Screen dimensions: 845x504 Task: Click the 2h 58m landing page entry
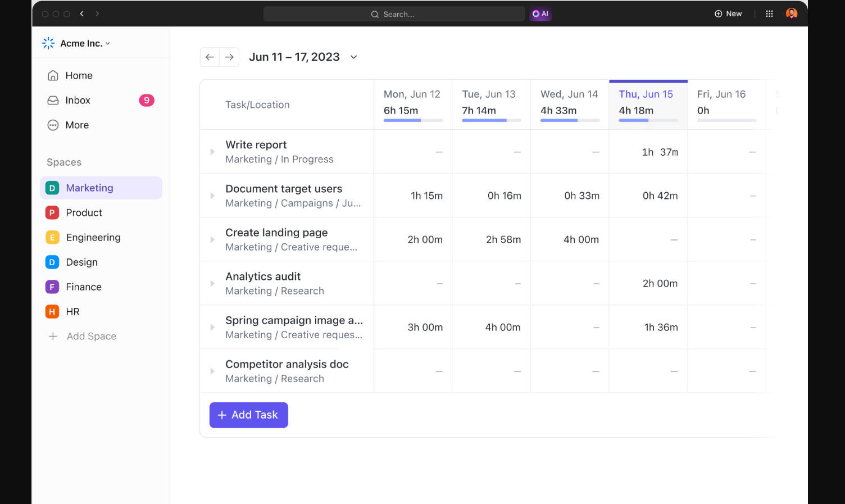503,239
